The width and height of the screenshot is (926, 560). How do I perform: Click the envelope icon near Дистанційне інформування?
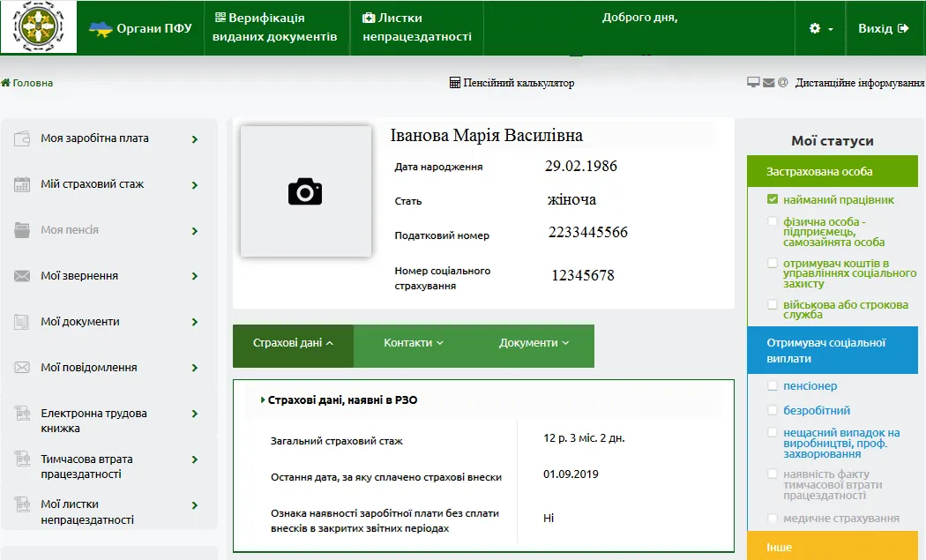768,83
